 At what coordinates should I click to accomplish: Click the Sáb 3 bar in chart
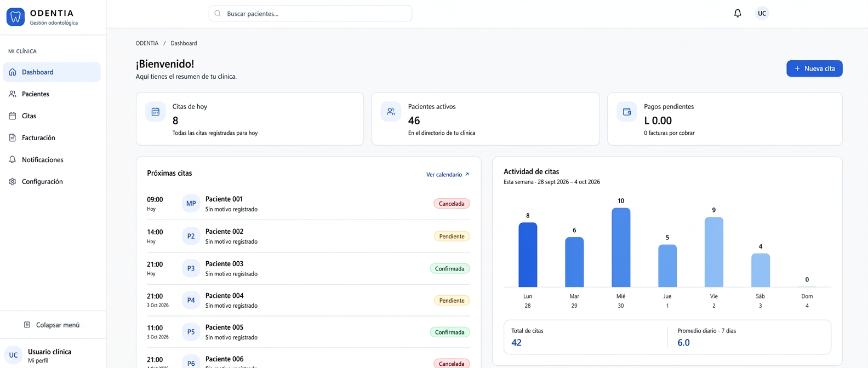(x=761, y=270)
